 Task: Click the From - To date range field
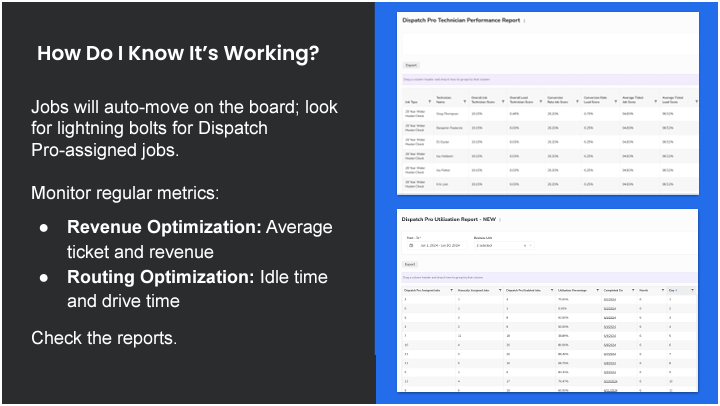coord(437,246)
